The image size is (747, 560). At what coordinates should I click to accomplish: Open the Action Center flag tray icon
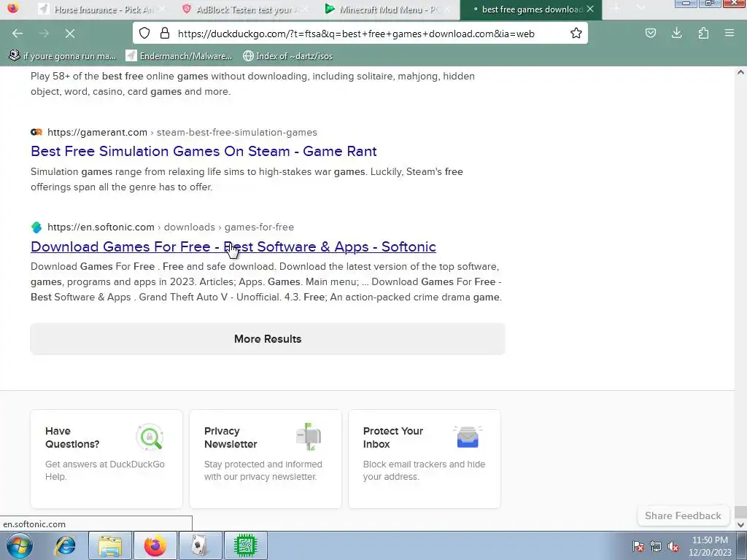pyautogui.click(x=638, y=546)
